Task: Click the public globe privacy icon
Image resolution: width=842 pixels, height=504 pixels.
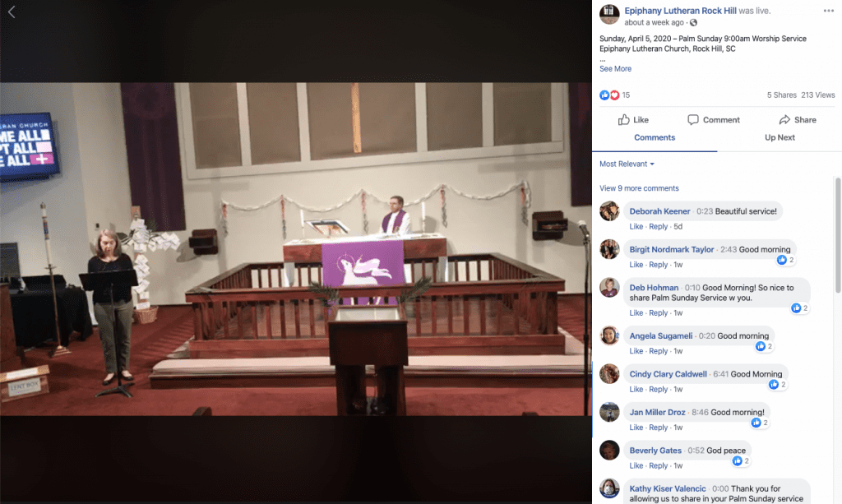Action: 693,22
